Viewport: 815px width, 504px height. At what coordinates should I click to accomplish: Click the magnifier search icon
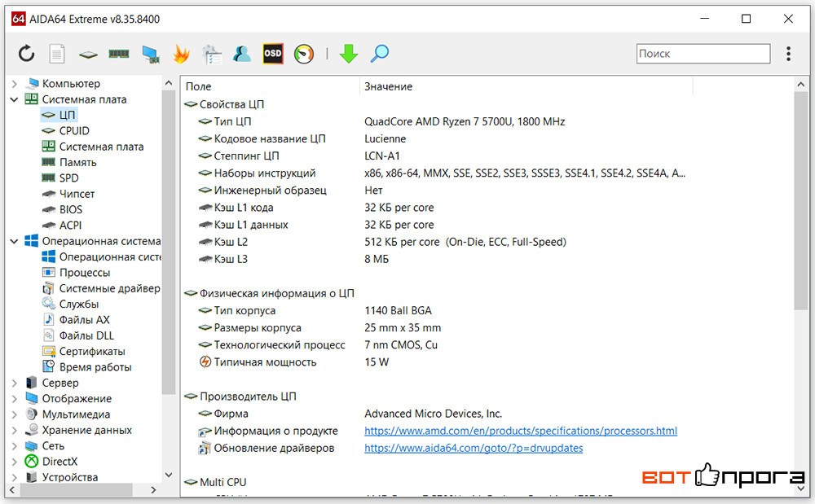click(x=380, y=54)
